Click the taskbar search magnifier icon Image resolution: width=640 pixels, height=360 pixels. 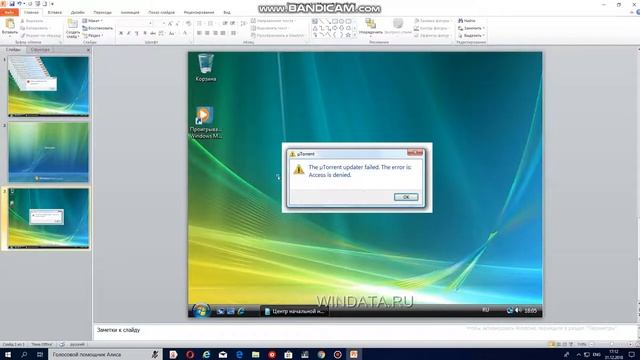click(24, 355)
